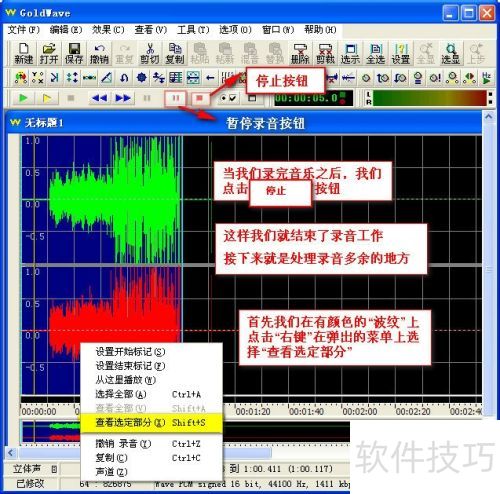Cut selection with the 剪切 scissors icon
Image resolution: width=500 pixels, height=494 pixels.
coord(150,53)
